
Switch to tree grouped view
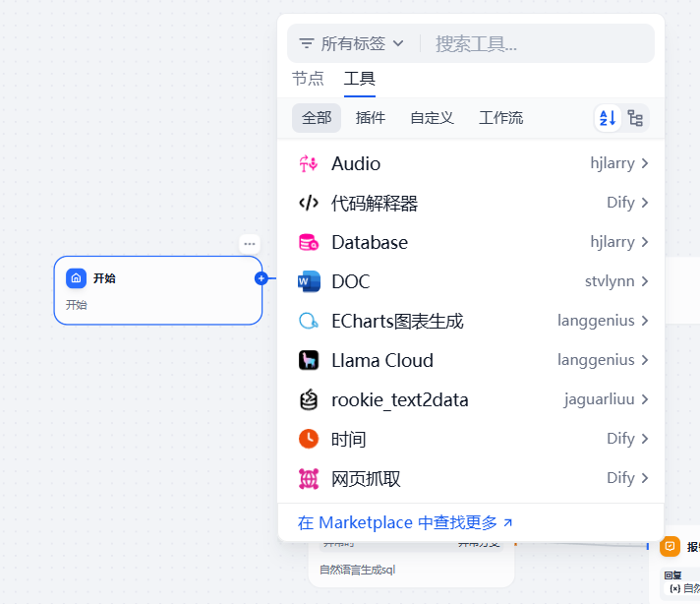click(x=635, y=118)
